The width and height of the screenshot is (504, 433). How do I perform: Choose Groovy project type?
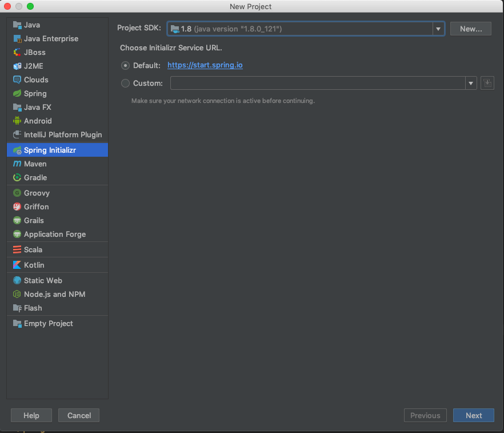(x=58, y=193)
